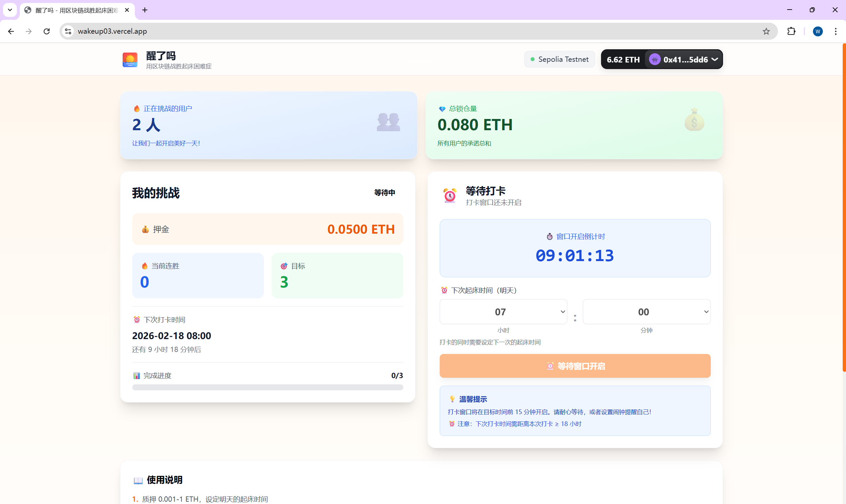The height and width of the screenshot is (504, 846).
Task: Open the 07 hour dropdown
Action: click(x=503, y=312)
